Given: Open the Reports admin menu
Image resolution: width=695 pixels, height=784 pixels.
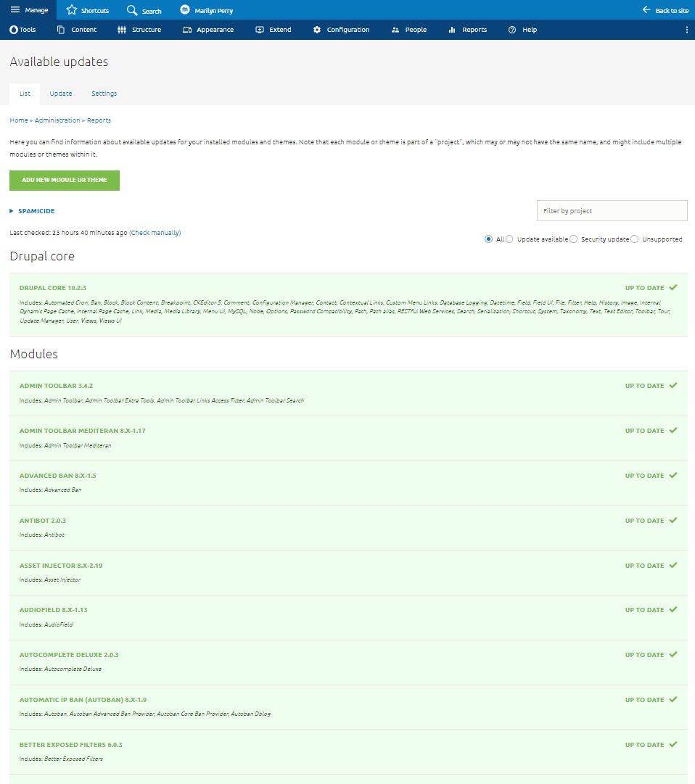Looking at the screenshot, I should click(x=468, y=30).
